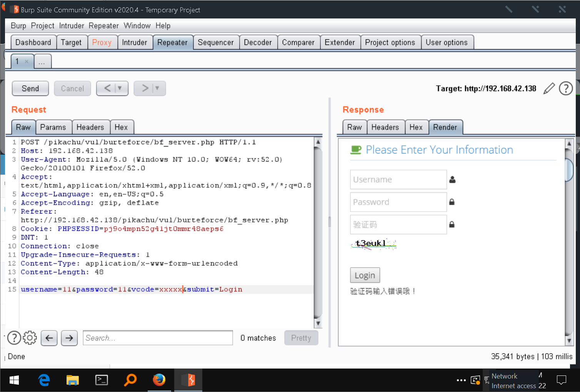Click the green cup icon in the response header
Screen dimensions: 580x392
(x=356, y=150)
